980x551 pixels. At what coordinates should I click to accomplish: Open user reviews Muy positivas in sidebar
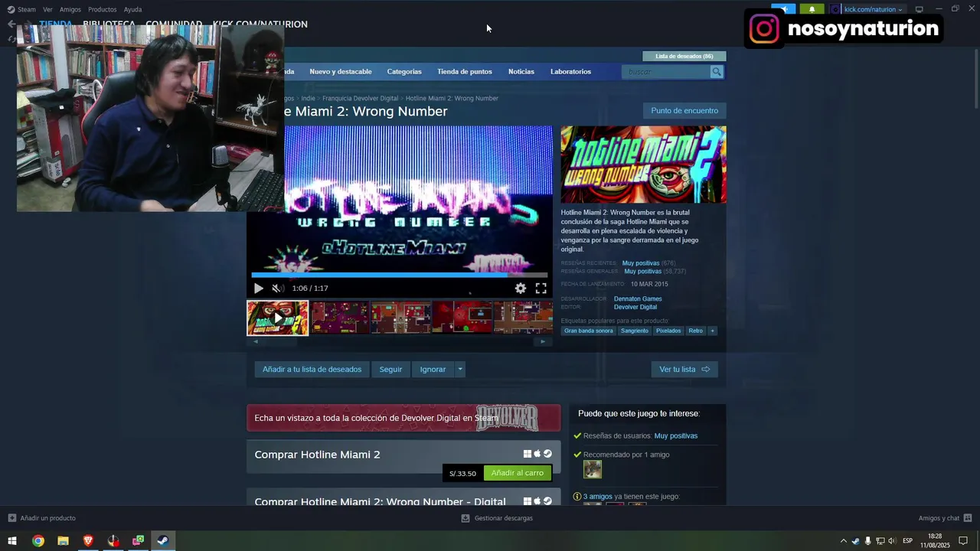pyautogui.click(x=676, y=435)
